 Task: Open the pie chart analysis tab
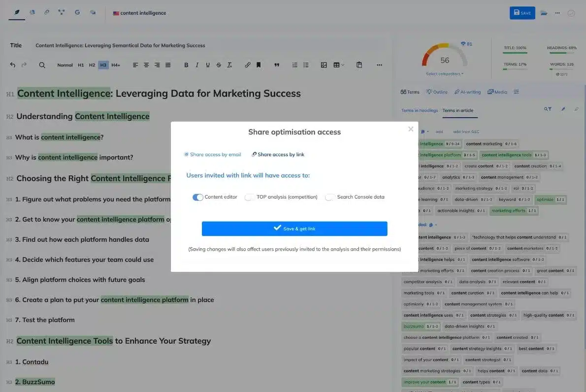click(33, 12)
